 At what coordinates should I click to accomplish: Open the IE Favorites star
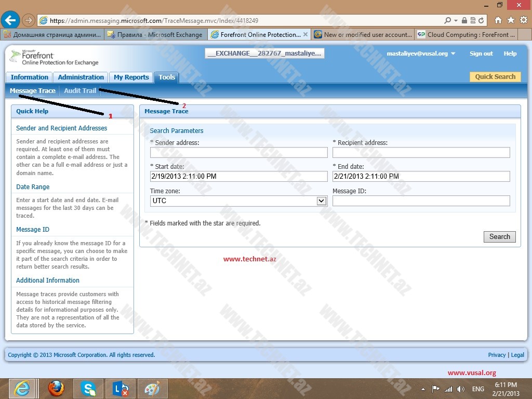pos(511,20)
